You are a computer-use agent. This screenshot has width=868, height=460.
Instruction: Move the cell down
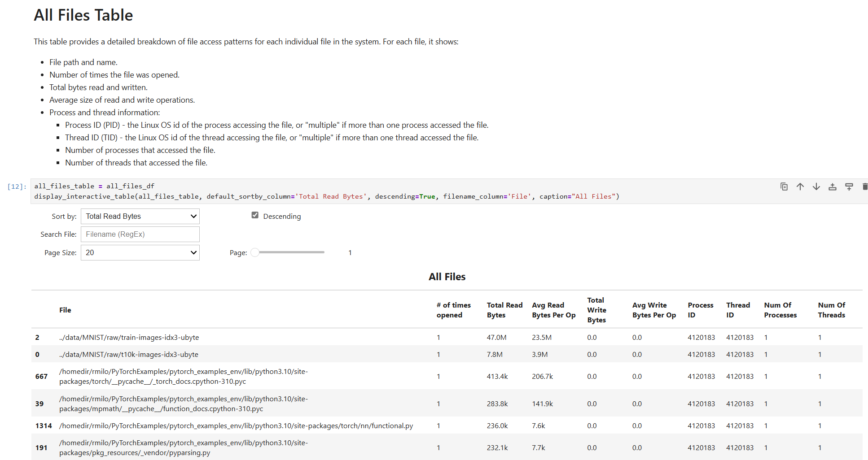click(816, 187)
